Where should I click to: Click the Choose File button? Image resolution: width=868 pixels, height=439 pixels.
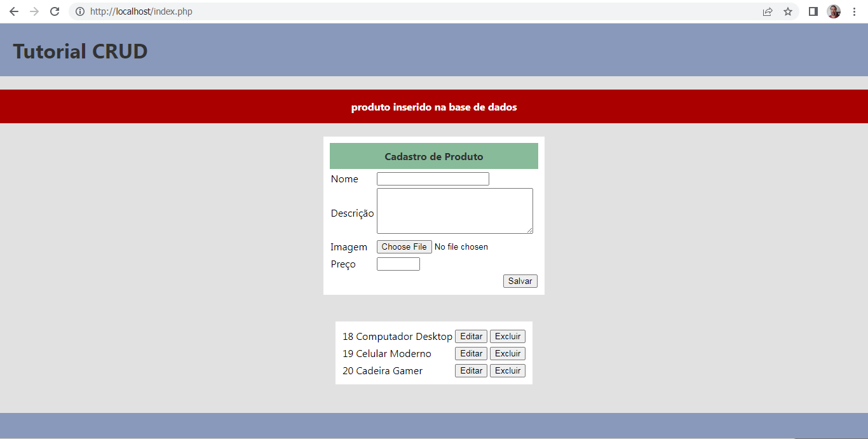(404, 247)
